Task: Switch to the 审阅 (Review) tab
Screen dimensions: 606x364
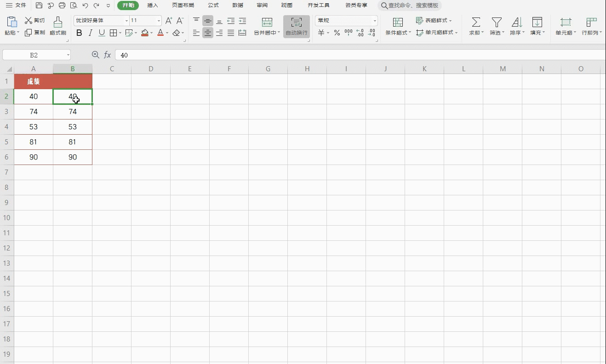Action: [262, 6]
